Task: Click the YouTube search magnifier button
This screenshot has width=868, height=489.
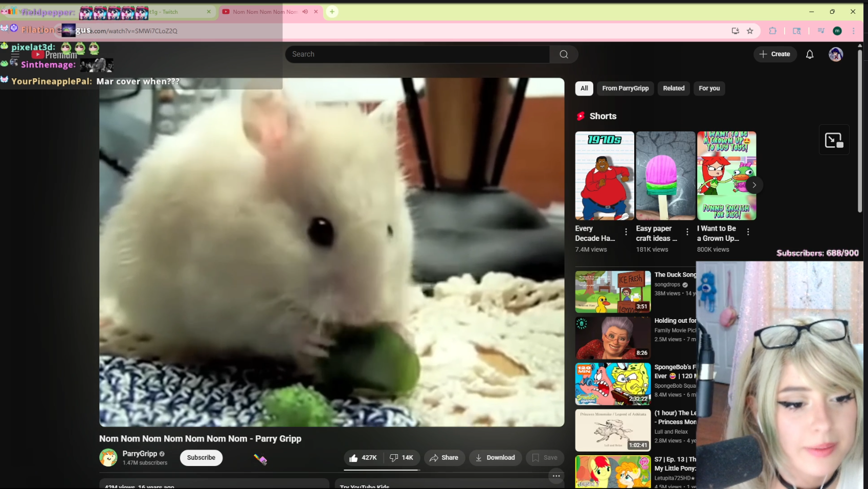Action: coord(564,54)
